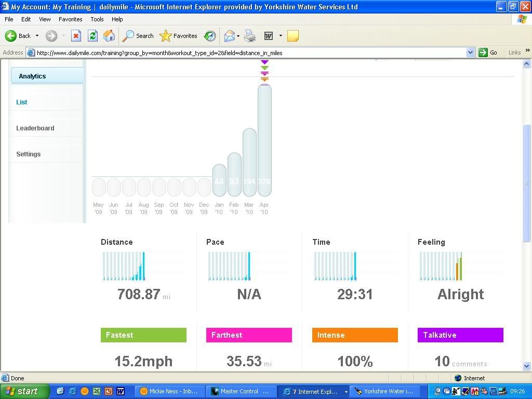Switch to Yorkshire Water taskbar item
The image size is (532, 399).
pyautogui.click(x=384, y=392)
